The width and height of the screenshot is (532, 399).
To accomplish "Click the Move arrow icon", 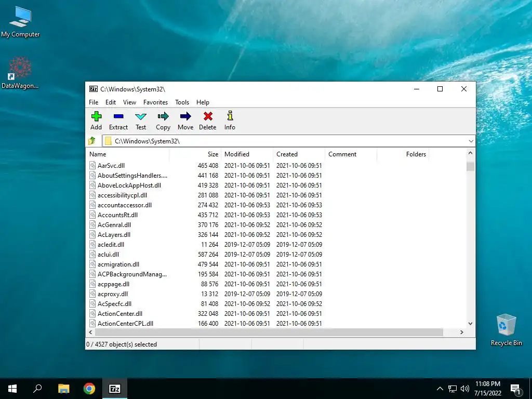I will [185, 116].
